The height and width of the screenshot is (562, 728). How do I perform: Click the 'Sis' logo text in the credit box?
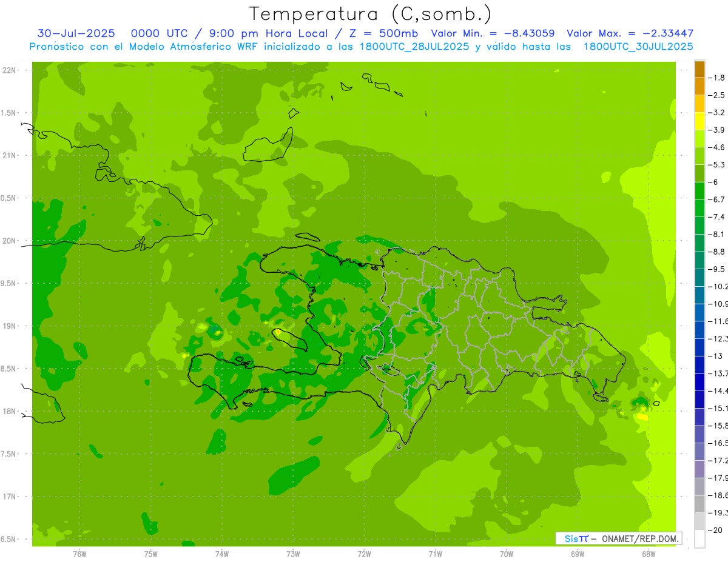571,538
